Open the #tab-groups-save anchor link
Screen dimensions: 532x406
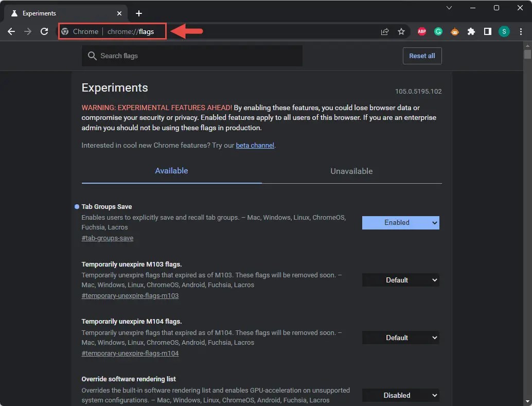point(107,238)
